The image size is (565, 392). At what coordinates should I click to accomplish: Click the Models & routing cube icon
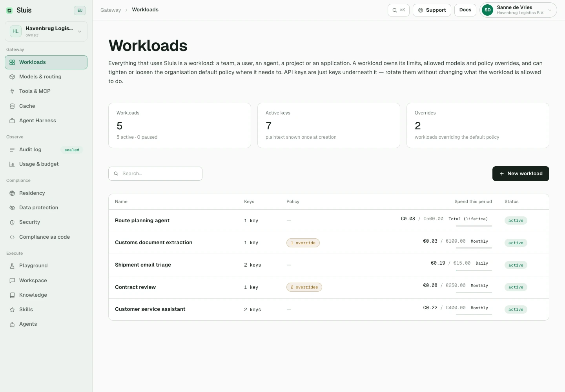[12, 77]
